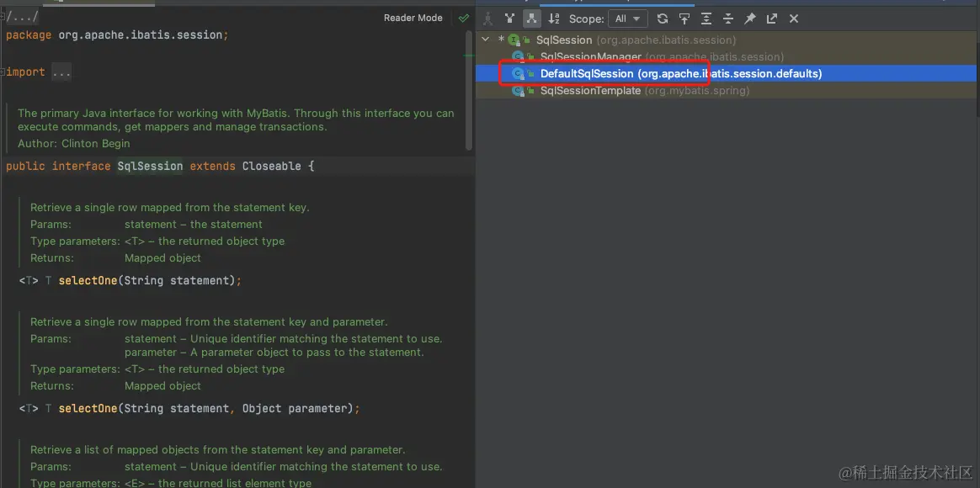The height and width of the screenshot is (488, 980).
Task: Select SqlSessionManager in hierarchy tree
Action: click(x=725, y=57)
